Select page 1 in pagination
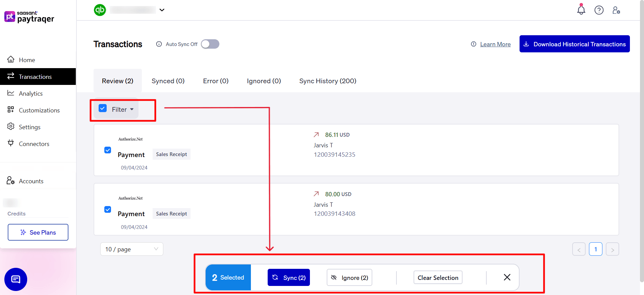This screenshot has height=295, width=644. point(596,249)
